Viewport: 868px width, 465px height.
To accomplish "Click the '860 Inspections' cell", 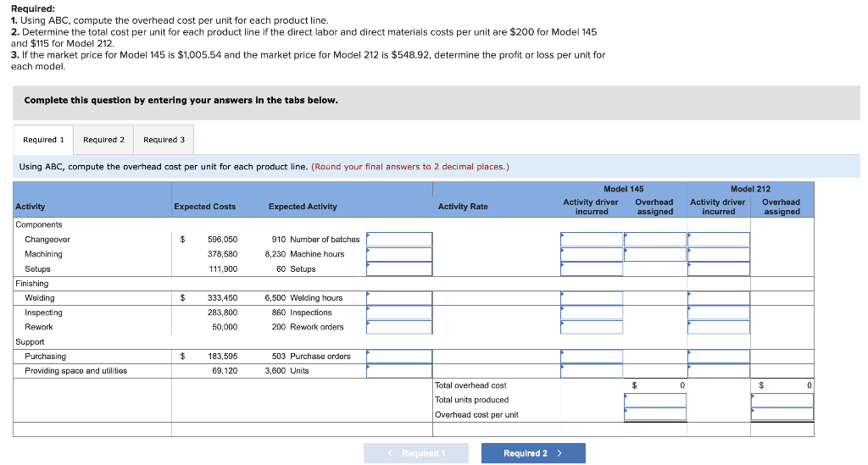I will tap(302, 313).
